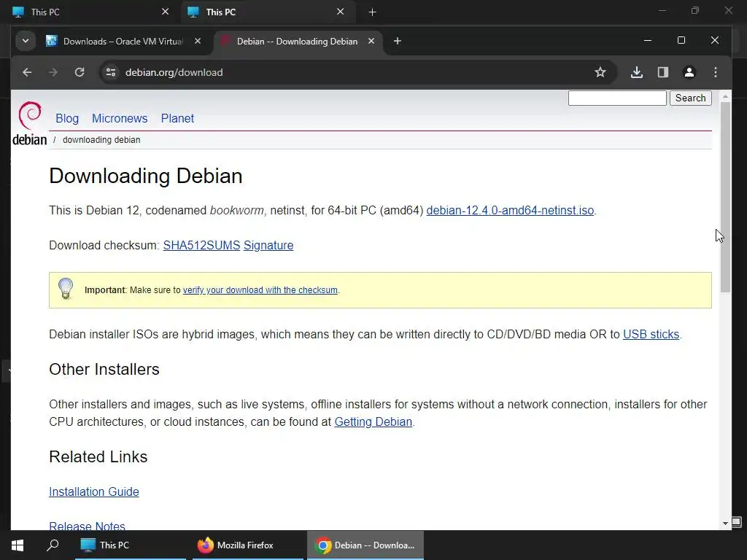Click the page vertical scrollbar thumb
Screen dimensions: 747x560
click(x=725, y=197)
